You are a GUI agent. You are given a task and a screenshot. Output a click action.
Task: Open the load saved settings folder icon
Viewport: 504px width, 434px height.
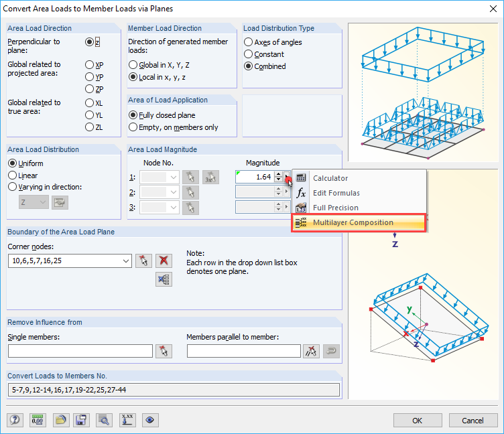point(61,420)
